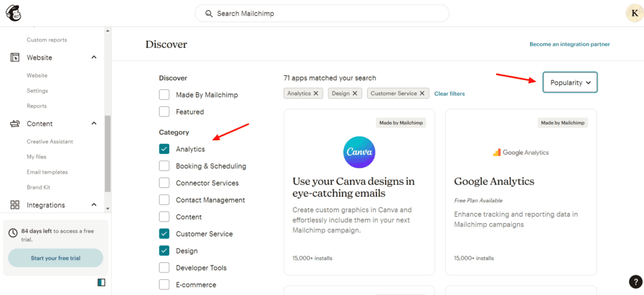Image resolution: width=644 pixels, height=295 pixels.
Task: Click sidebar scrollbar up arrow
Action: coord(108,31)
